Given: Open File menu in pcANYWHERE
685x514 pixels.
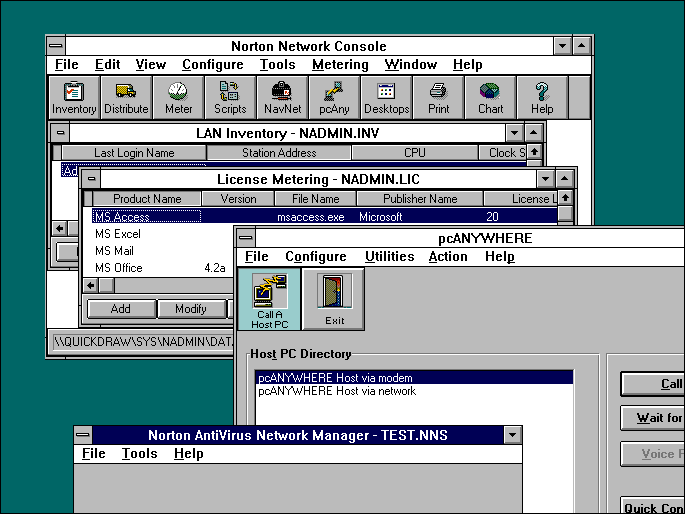Looking at the screenshot, I should click(256, 256).
